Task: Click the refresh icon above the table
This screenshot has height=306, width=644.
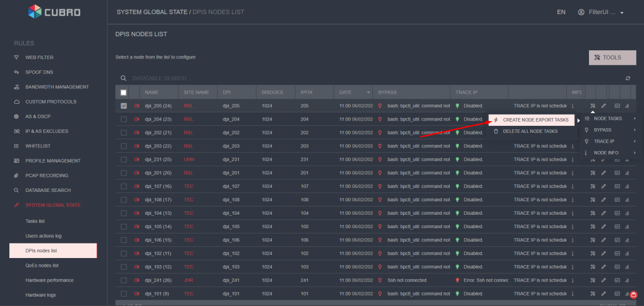Action: tap(628, 78)
